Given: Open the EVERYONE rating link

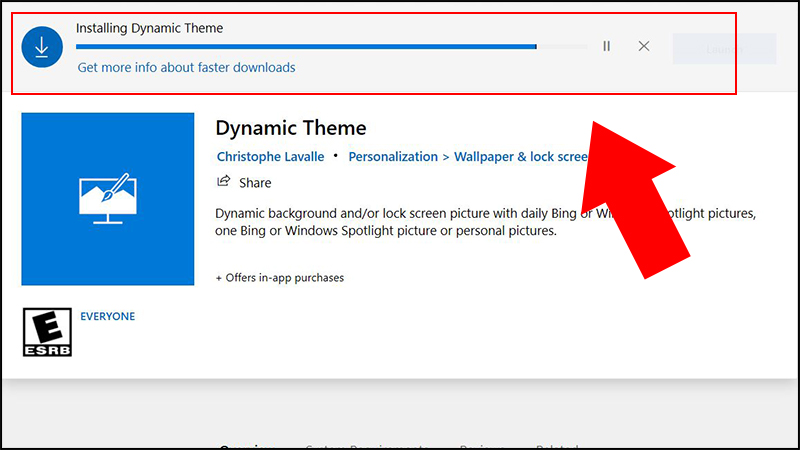Looking at the screenshot, I should tap(108, 316).
